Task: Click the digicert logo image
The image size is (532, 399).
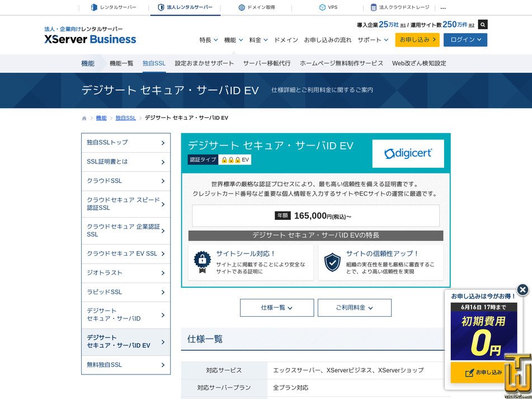Action: point(408,153)
